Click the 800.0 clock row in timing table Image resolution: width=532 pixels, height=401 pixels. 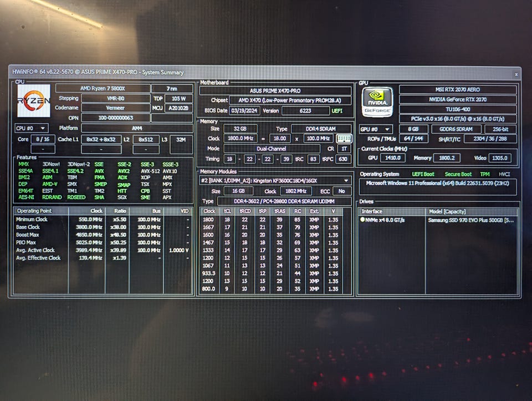271,289
